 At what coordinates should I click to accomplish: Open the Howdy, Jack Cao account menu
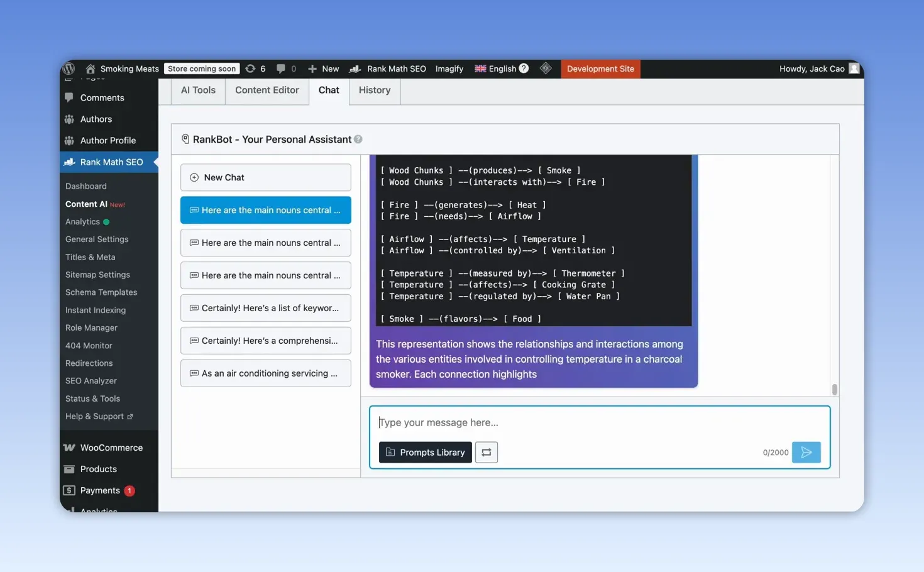[812, 69]
